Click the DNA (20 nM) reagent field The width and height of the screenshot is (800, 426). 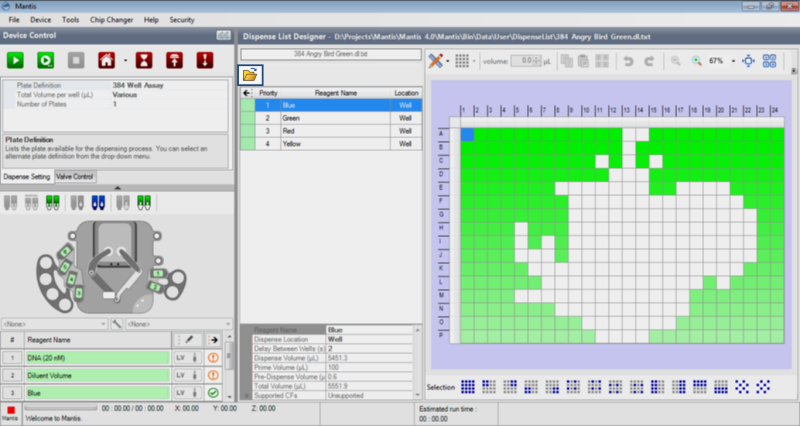(98, 358)
